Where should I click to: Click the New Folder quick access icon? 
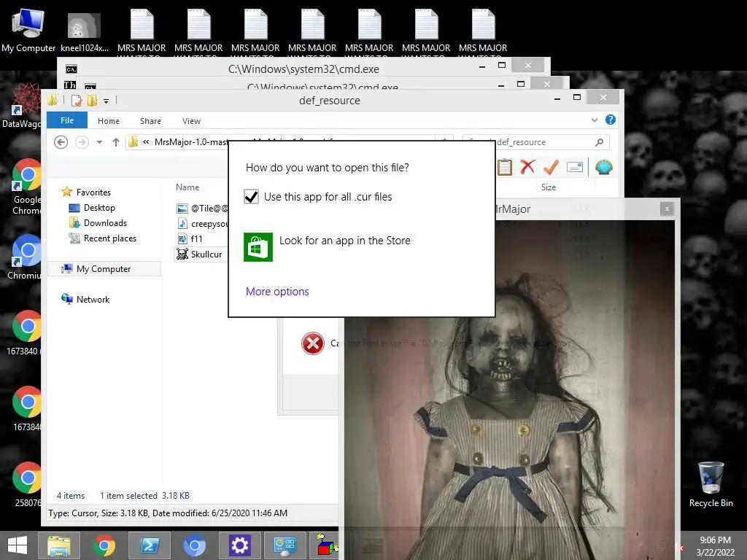(93, 101)
